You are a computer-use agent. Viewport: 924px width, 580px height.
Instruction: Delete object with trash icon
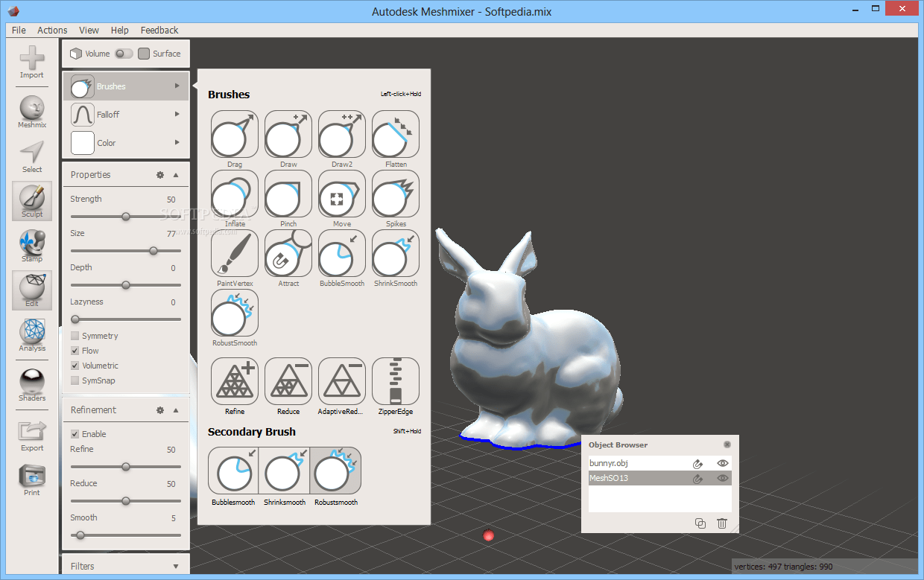[722, 523]
